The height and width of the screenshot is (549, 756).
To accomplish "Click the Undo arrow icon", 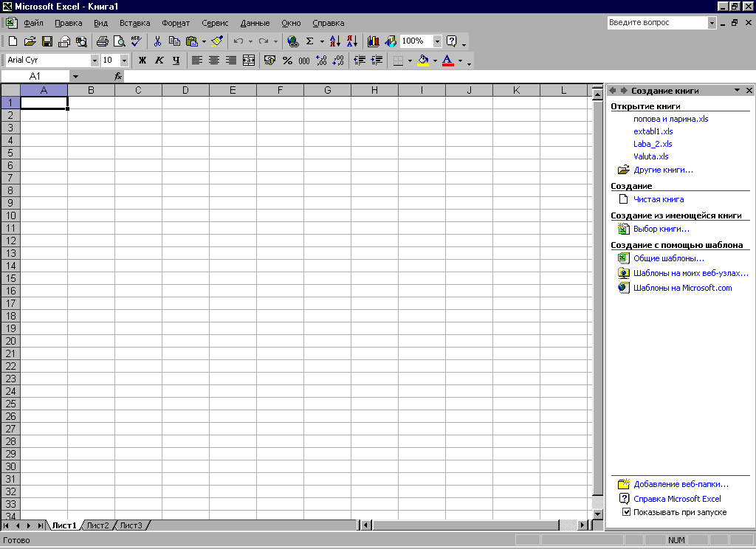I will pyautogui.click(x=238, y=41).
